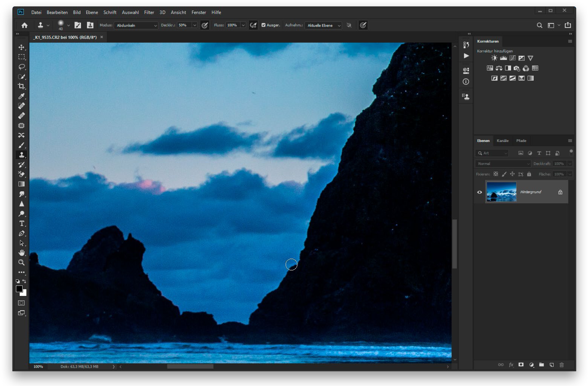The height and width of the screenshot is (386, 588).
Task: Add Brightness/Contrast adjustment sun icon
Action: pyautogui.click(x=494, y=58)
